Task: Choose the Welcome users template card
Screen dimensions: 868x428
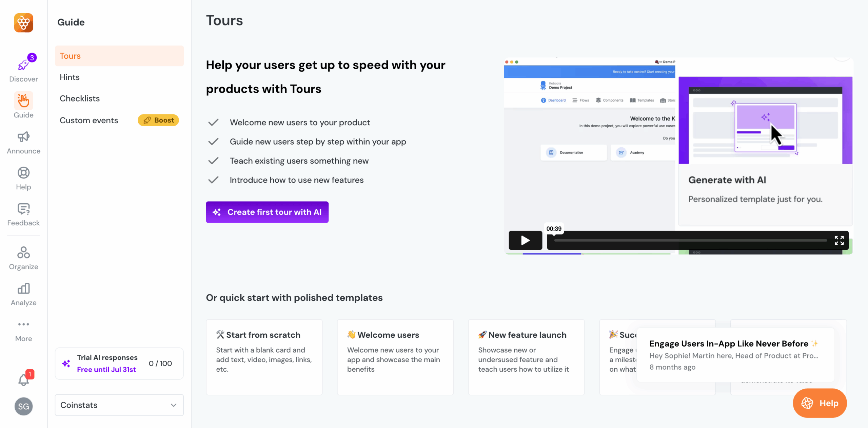Action: pyautogui.click(x=395, y=357)
